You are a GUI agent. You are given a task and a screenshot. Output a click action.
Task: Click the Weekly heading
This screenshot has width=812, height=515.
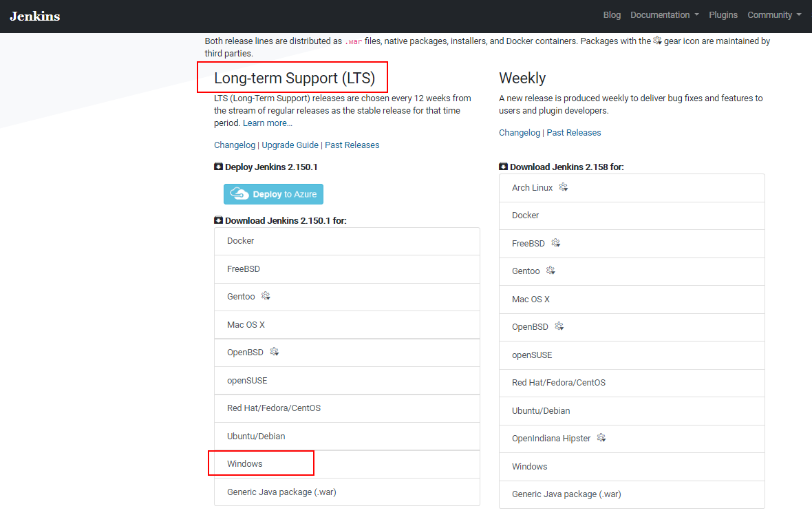[522, 78]
